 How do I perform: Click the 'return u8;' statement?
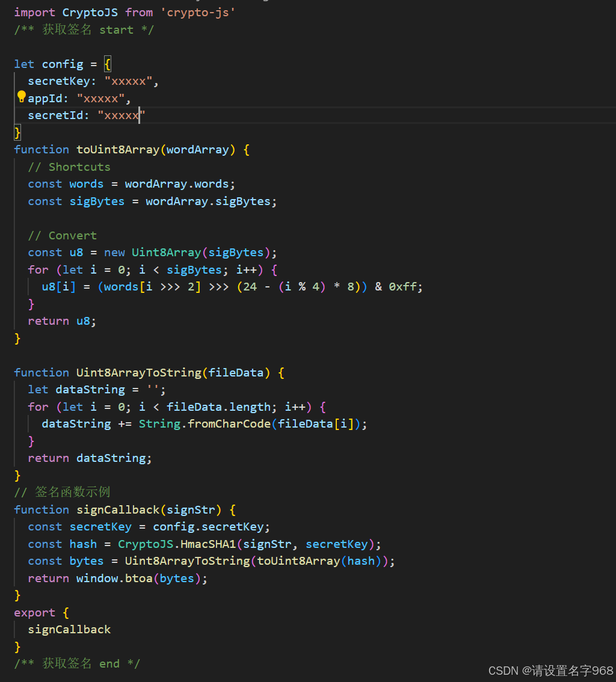[x=62, y=321]
